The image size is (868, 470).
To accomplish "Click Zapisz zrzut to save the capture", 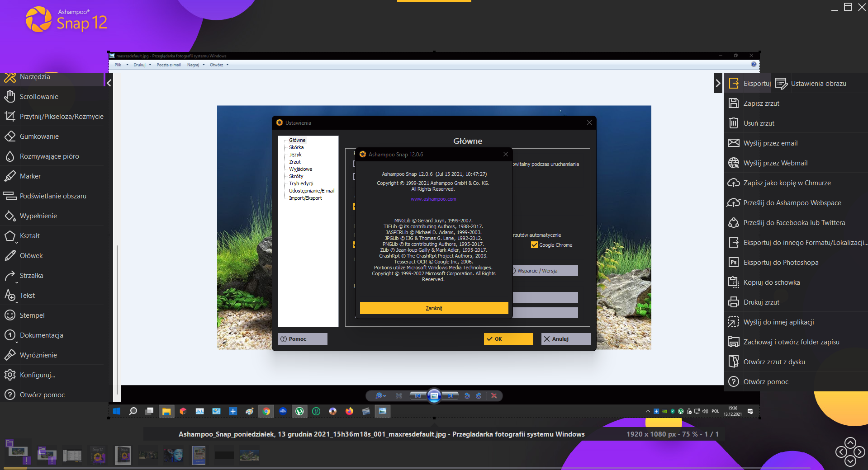I will pyautogui.click(x=796, y=103).
